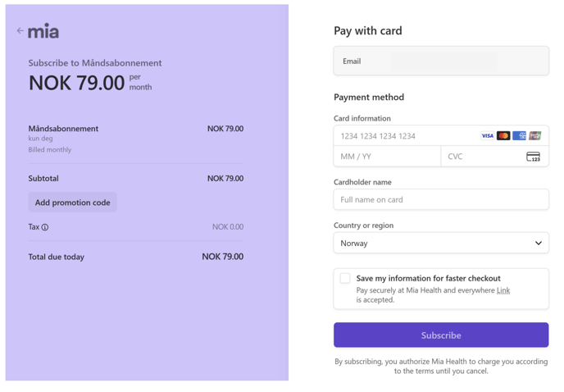
Task: Click the fourth card brand icon
Action: coord(535,136)
